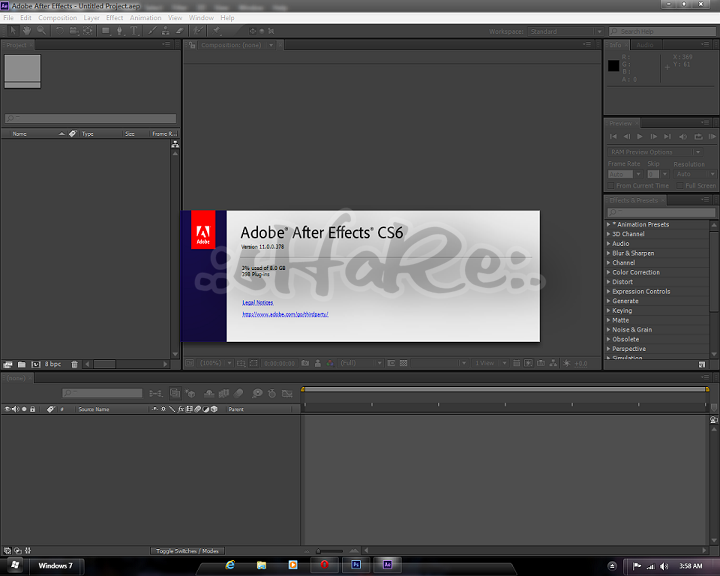
Task: Select the Hand tool
Action: coord(27,31)
